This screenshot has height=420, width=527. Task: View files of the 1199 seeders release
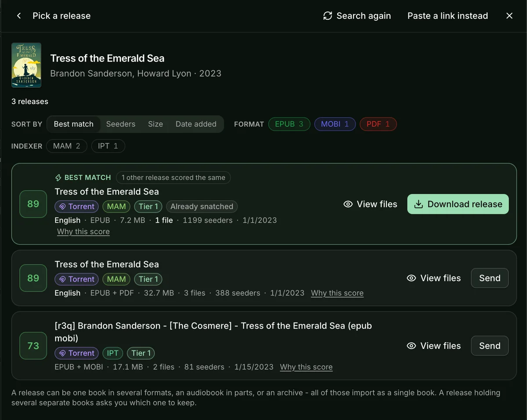click(x=370, y=204)
